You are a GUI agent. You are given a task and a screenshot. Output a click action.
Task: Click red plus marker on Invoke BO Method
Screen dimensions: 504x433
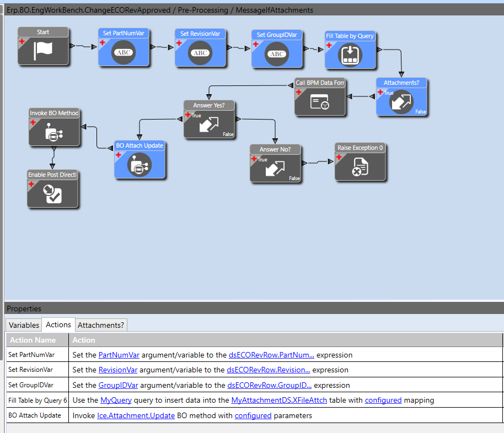(33, 122)
